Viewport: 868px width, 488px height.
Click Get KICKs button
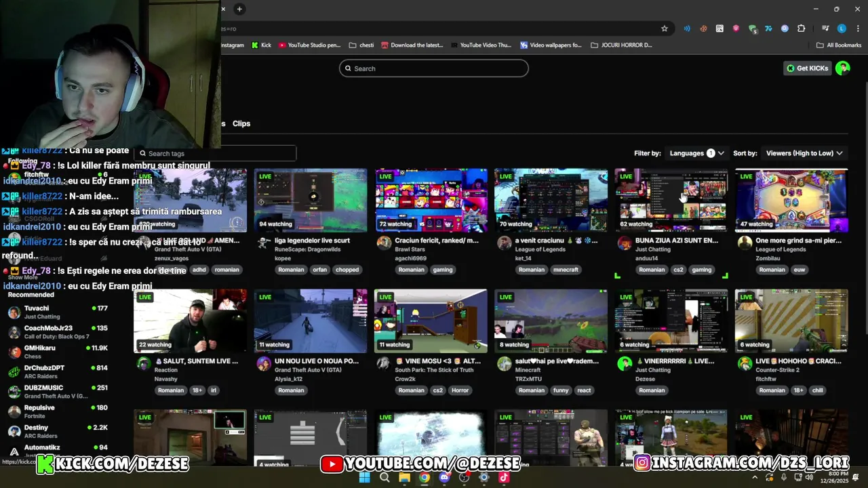coord(808,68)
